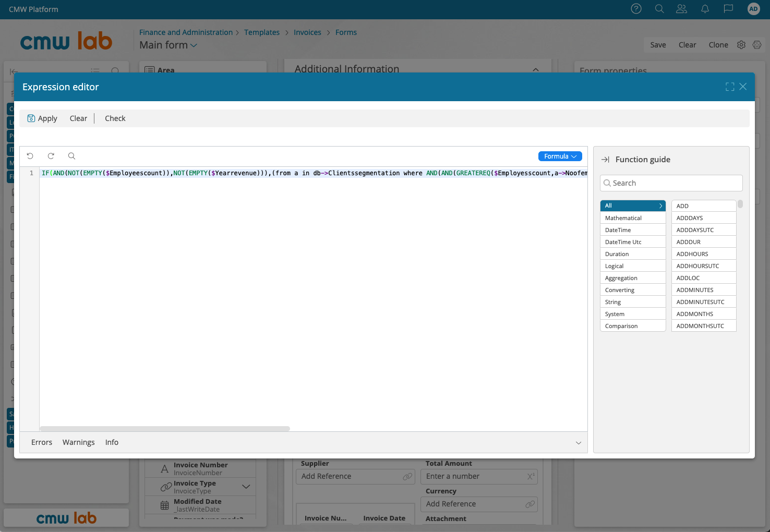Pick the ADDDUR function
The width and height of the screenshot is (770, 532).
(704, 242)
